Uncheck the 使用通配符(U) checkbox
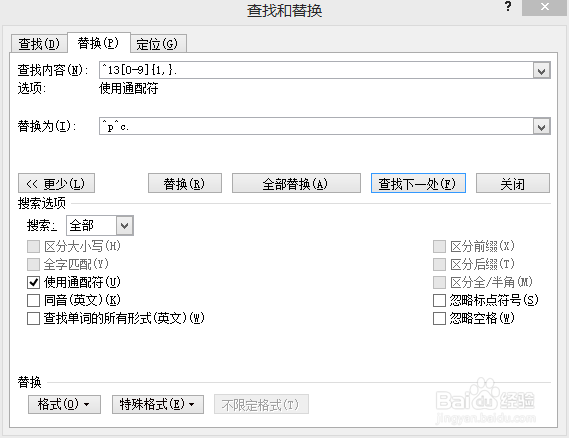Image resolution: width=569 pixels, height=438 pixels. tap(33, 282)
